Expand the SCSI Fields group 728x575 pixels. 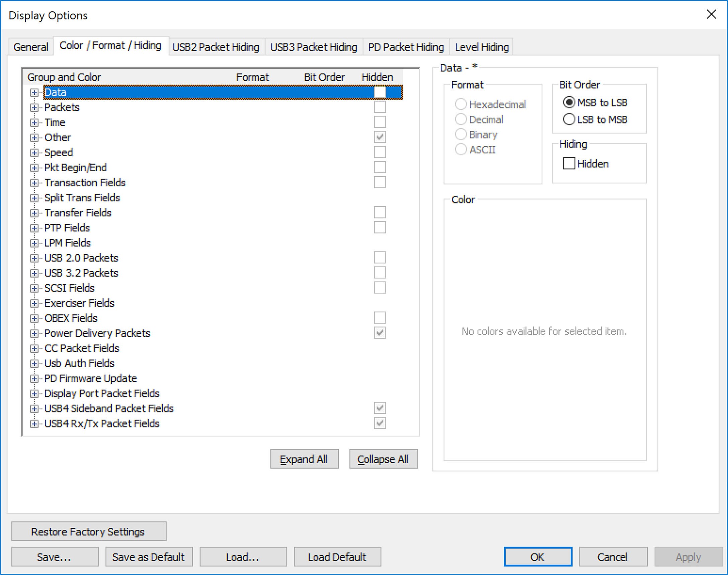coord(34,288)
